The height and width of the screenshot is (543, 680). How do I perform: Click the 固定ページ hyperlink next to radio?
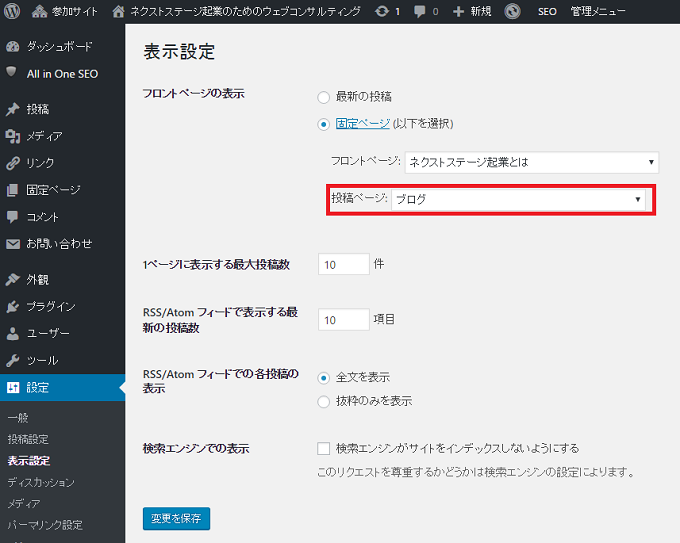363,124
